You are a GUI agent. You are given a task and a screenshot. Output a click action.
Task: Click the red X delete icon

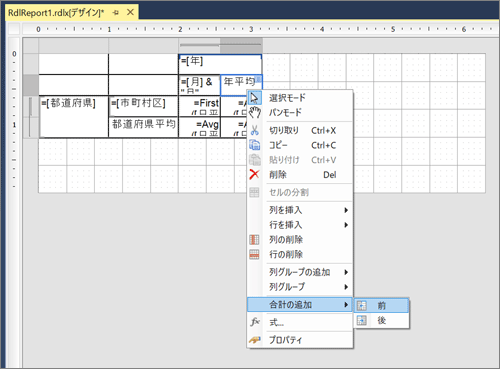pyautogui.click(x=254, y=174)
